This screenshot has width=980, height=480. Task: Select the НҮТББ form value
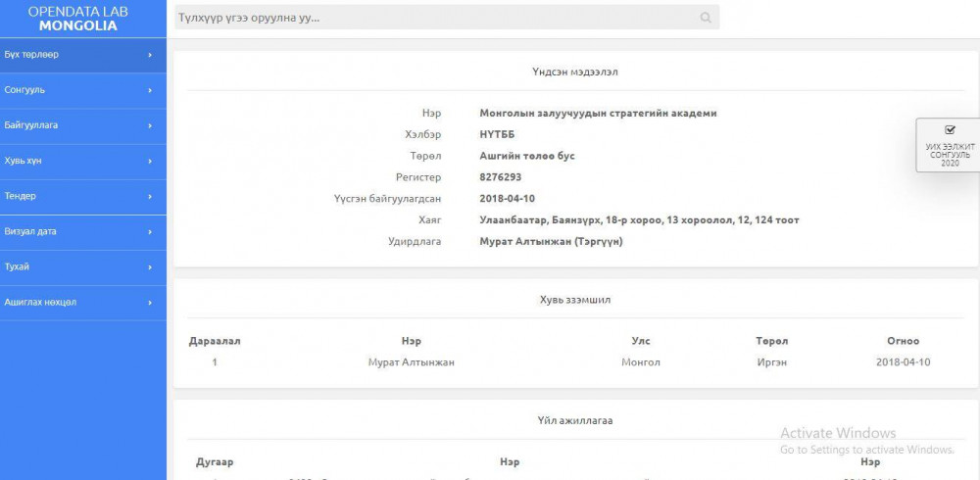point(498,134)
